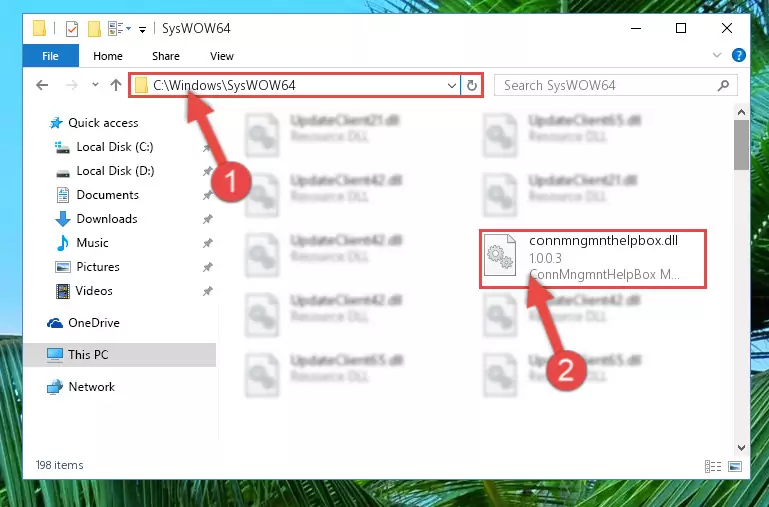Switch to the Home ribbon tab
This screenshot has height=507, width=769.
[x=108, y=56]
